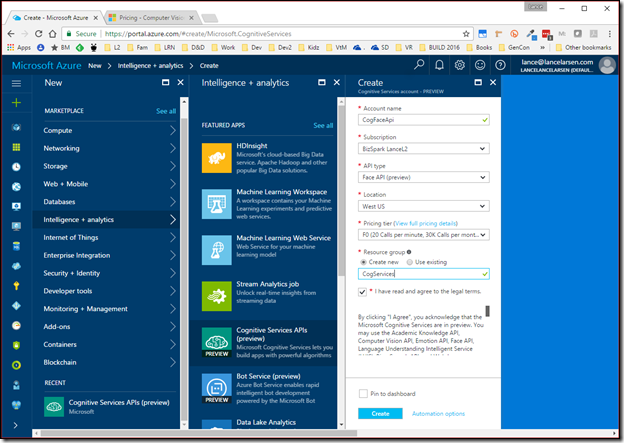Click the browser back arrow
Viewport: 624px width, 443px height.
pyautogui.click(x=11, y=34)
